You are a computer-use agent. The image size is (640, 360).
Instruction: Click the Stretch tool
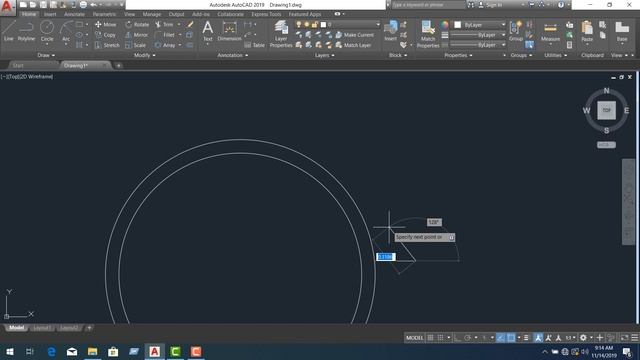[107, 45]
